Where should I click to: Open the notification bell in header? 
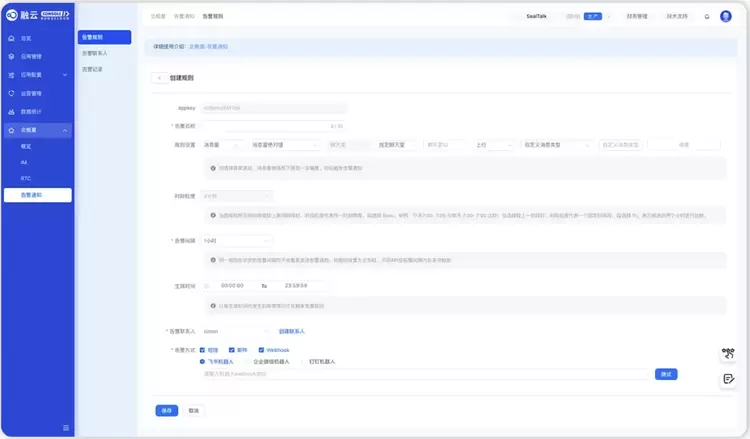tap(707, 17)
